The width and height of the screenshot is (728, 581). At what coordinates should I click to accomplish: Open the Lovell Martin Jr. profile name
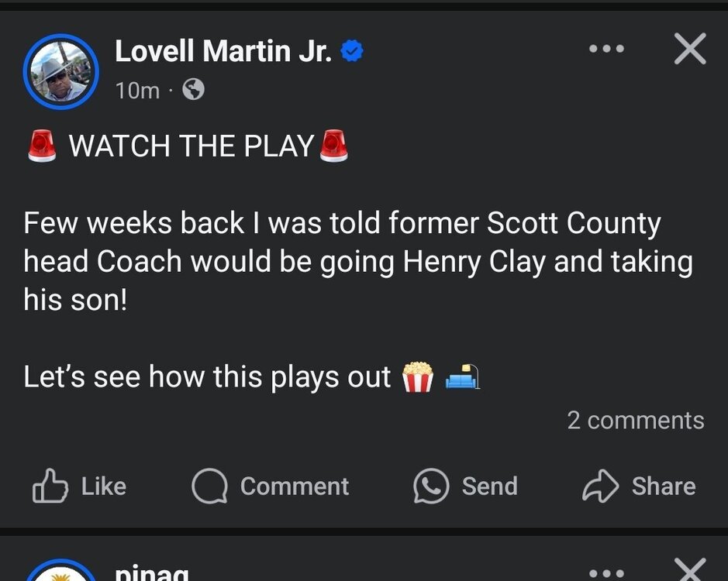pyautogui.click(x=223, y=50)
